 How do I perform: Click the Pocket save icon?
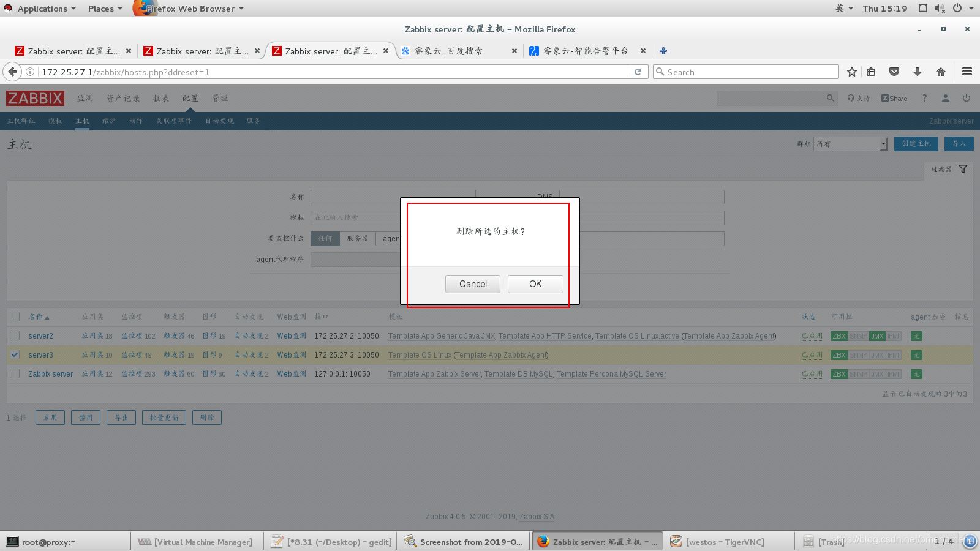[x=894, y=72]
